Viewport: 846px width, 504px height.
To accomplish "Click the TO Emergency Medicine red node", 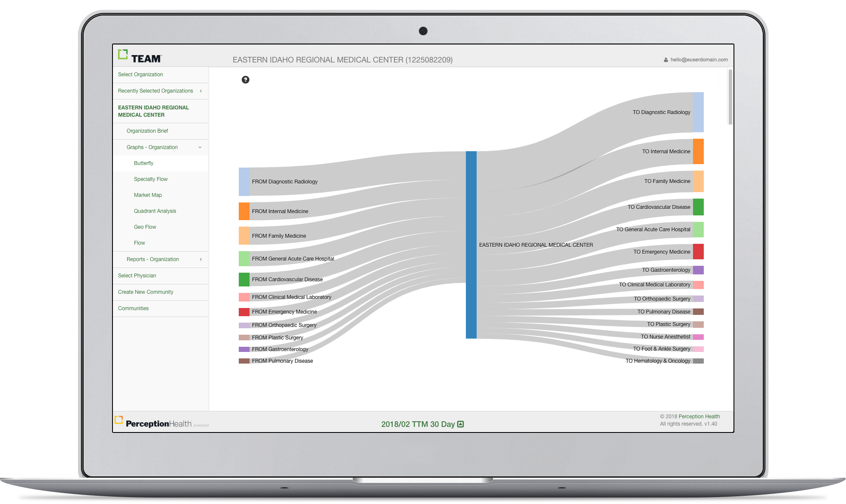I will tap(698, 252).
